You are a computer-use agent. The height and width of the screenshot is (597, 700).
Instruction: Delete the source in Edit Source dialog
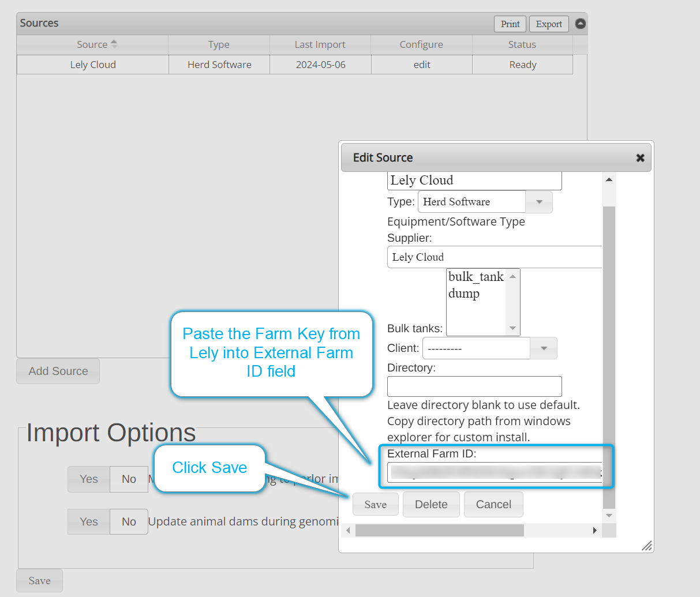tap(431, 504)
